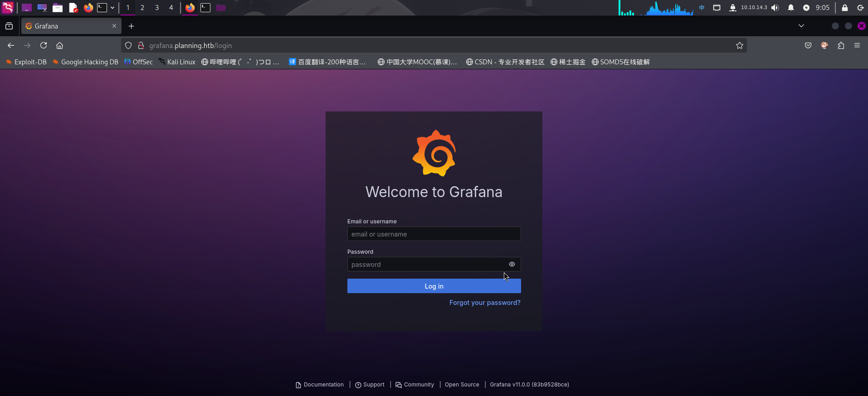Viewport: 868px width, 396px height.
Task: Close the Grafana tab
Action: (114, 26)
